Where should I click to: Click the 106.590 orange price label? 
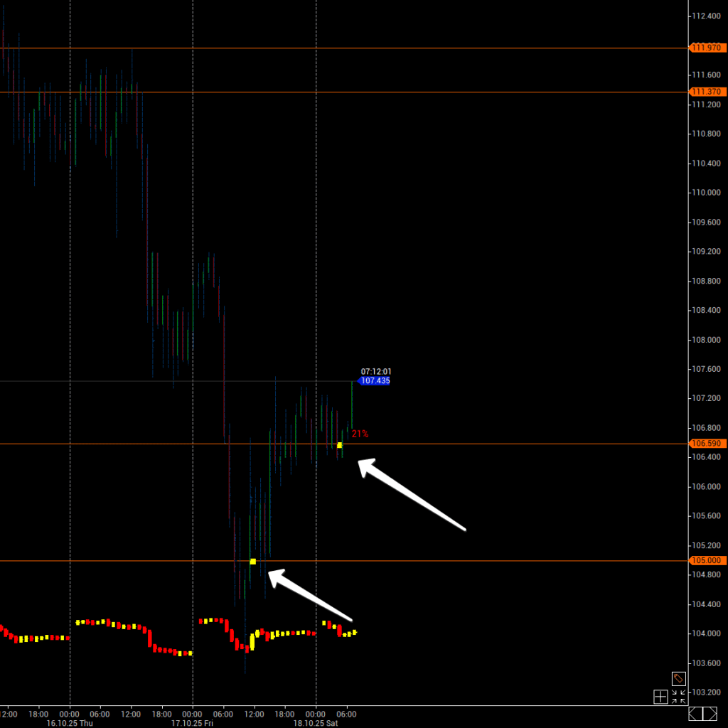[706, 444]
